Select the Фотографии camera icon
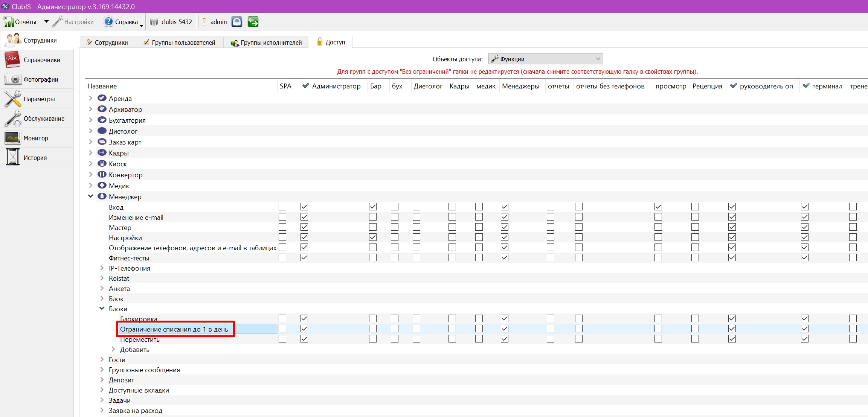This screenshot has height=417, width=868. pyautogui.click(x=12, y=79)
